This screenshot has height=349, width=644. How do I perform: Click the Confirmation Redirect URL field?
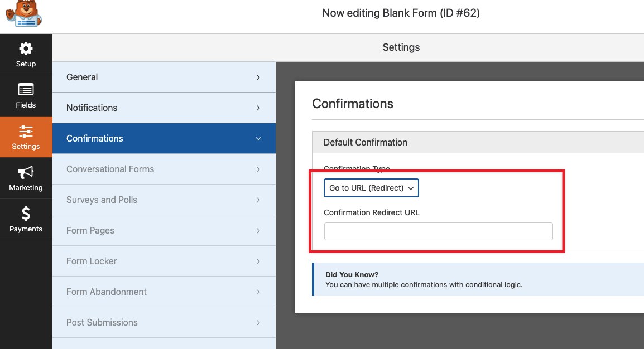(x=438, y=231)
